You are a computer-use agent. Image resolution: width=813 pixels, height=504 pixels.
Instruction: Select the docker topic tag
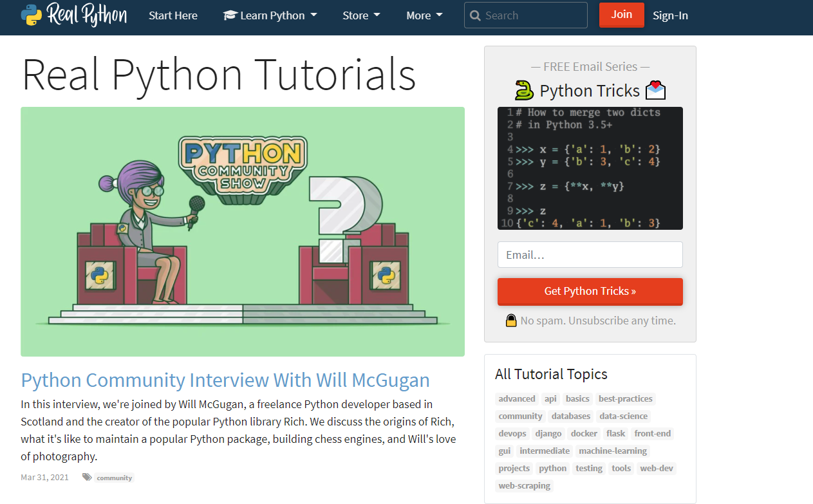[584, 433]
